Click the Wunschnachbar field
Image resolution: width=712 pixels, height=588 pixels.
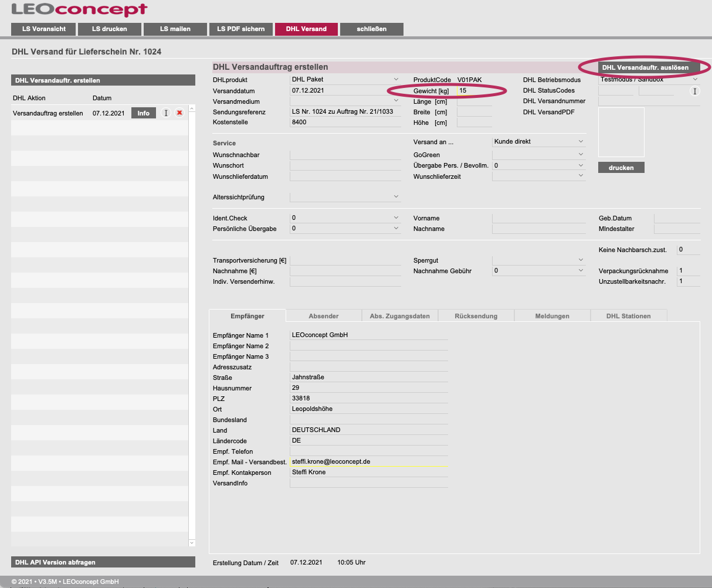(345, 155)
